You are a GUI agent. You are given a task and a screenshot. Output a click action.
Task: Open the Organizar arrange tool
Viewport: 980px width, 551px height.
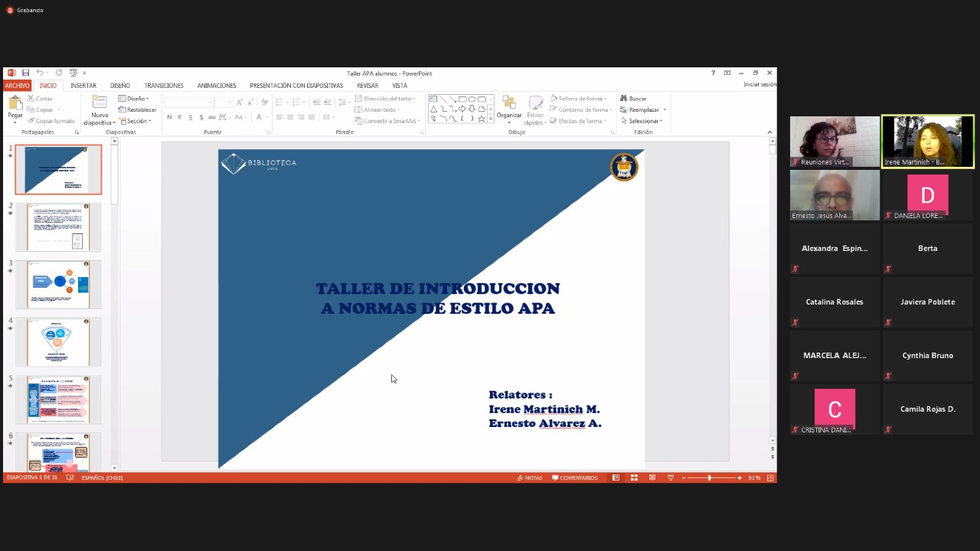[x=509, y=109]
